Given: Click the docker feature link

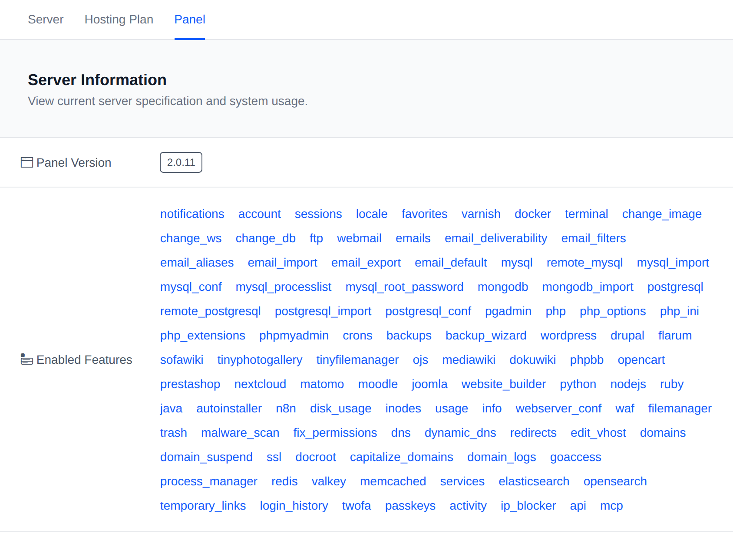Looking at the screenshot, I should coord(533,214).
